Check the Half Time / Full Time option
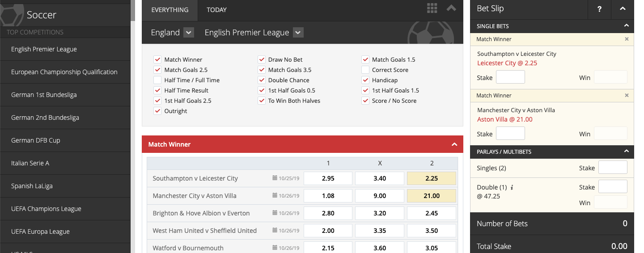644x253 pixels. point(157,80)
